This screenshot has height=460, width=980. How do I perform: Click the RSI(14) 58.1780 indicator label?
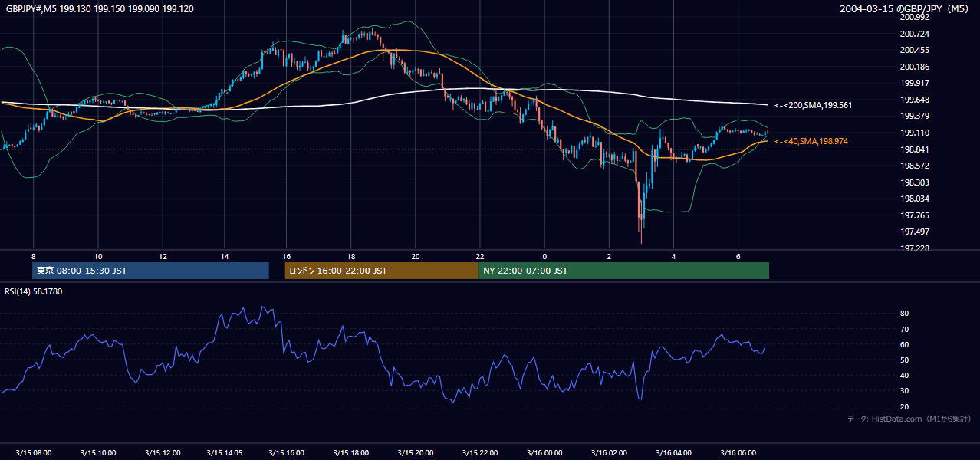pyautogui.click(x=34, y=291)
